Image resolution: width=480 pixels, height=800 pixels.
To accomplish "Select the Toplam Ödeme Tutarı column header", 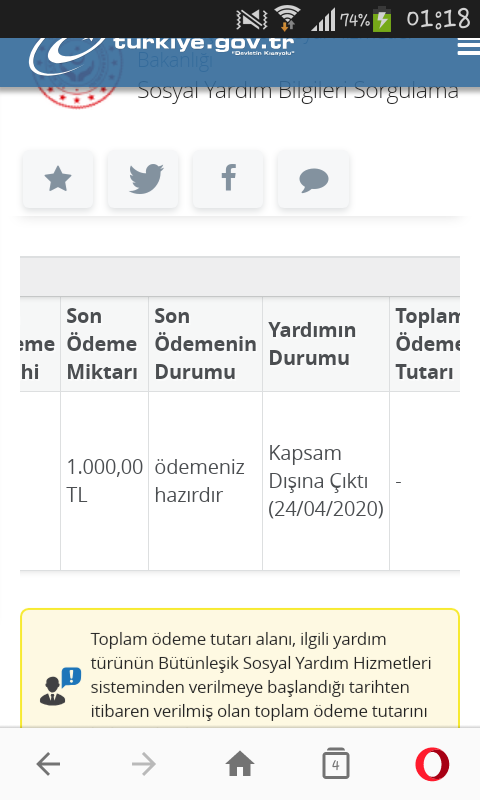I will 425,344.
